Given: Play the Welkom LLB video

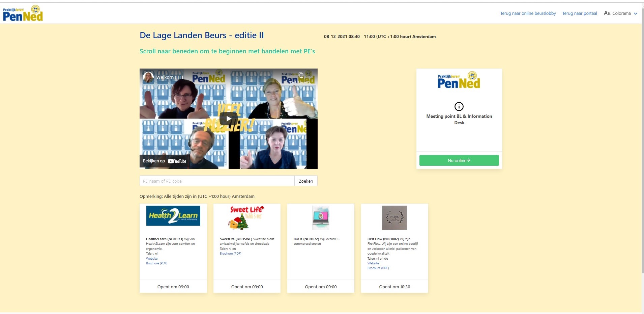Looking at the screenshot, I should (229, 119).
